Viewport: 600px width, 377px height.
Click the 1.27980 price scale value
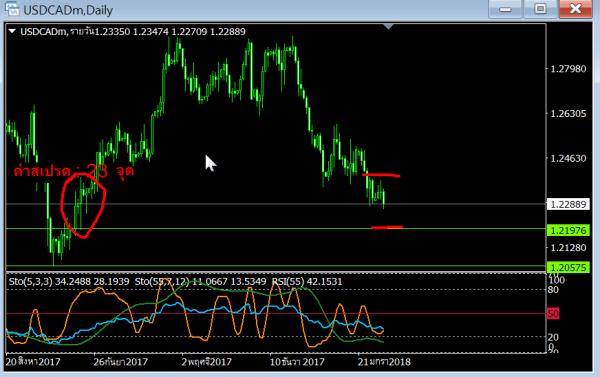pyautogui.click(x=568, y=69)
